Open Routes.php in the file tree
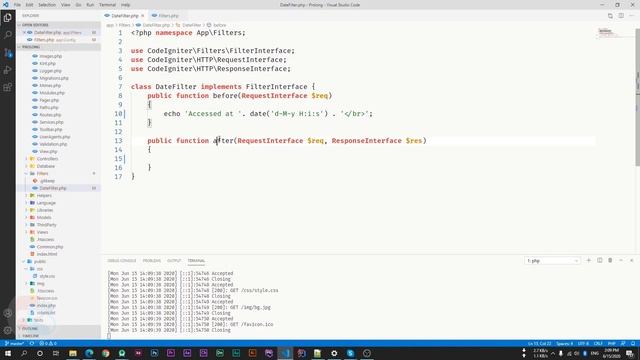The width and height of the screenshot is (640, 360). point(50,115)
